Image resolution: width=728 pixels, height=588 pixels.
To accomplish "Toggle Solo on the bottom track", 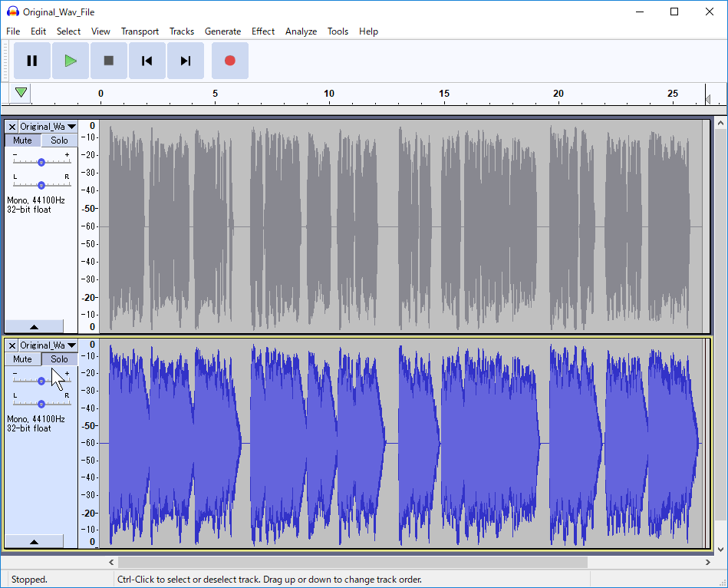I will [59, 359].
